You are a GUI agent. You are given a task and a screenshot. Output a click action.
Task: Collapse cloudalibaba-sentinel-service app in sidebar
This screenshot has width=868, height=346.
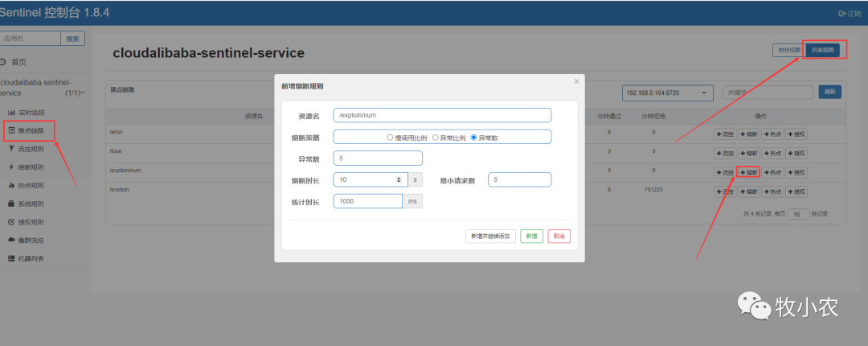tap(43, 88)
